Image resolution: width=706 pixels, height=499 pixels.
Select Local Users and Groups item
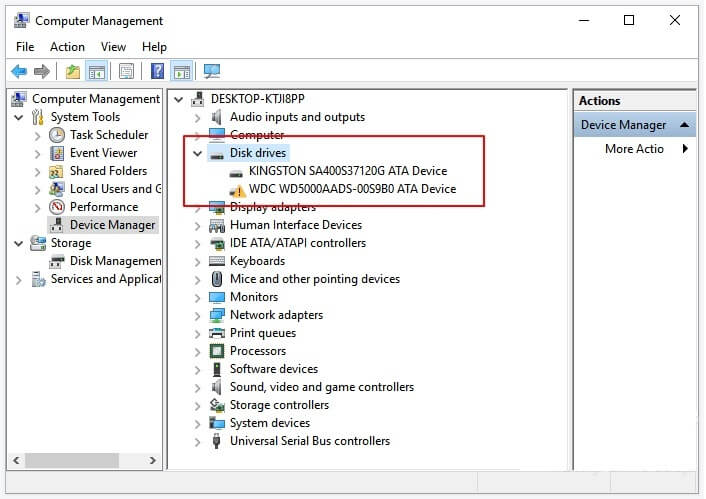coord(115,189)
